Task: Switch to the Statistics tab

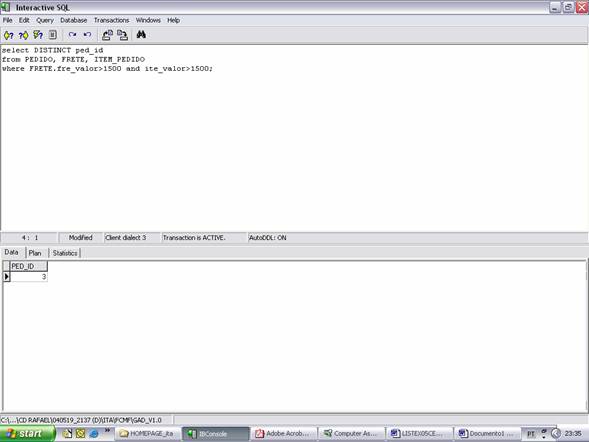Action: 65,253
